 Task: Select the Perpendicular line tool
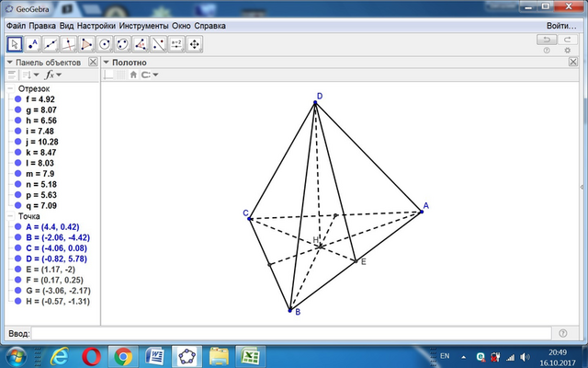click(x=69, y=44)
